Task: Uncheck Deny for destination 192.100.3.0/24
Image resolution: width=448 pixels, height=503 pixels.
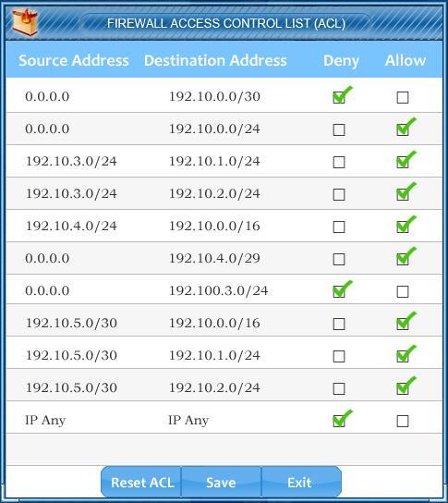Action: [x=339, y=291]
